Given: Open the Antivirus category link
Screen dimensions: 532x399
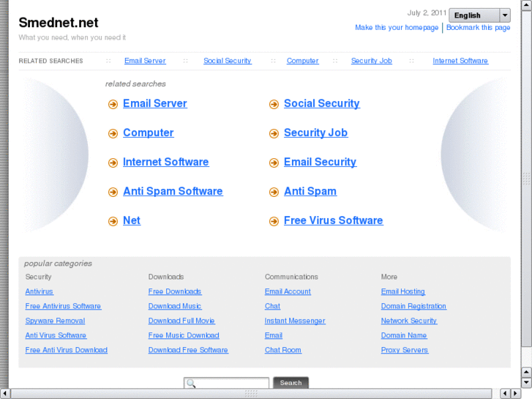Looking at the screenshot, I should 40,291.
